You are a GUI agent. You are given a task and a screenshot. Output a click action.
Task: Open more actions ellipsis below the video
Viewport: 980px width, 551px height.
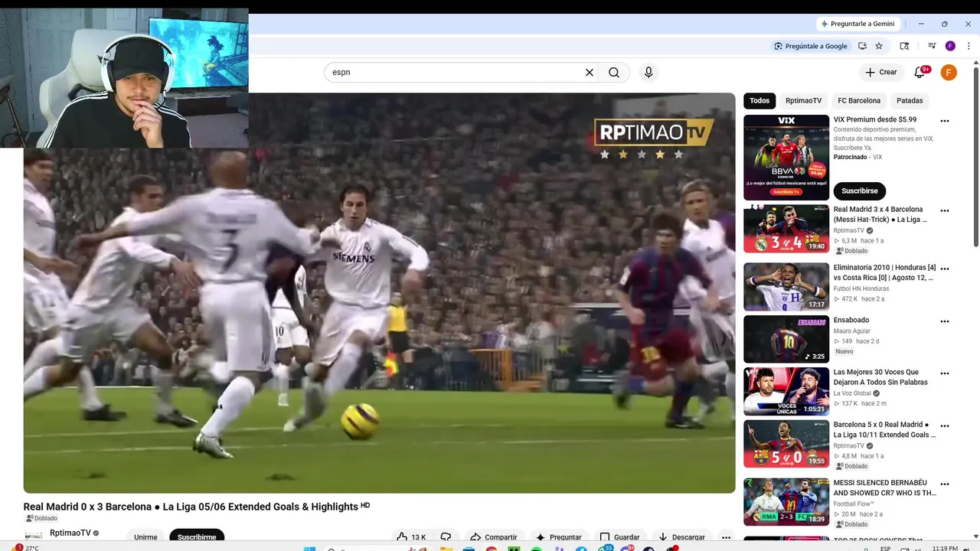coord(726,537)
